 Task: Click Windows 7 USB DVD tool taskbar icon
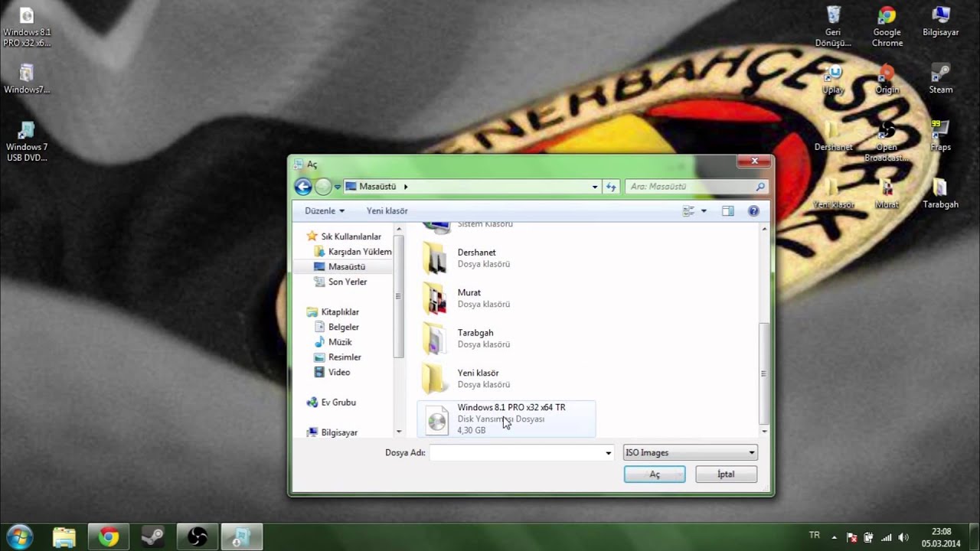click(x=241, y=537)
